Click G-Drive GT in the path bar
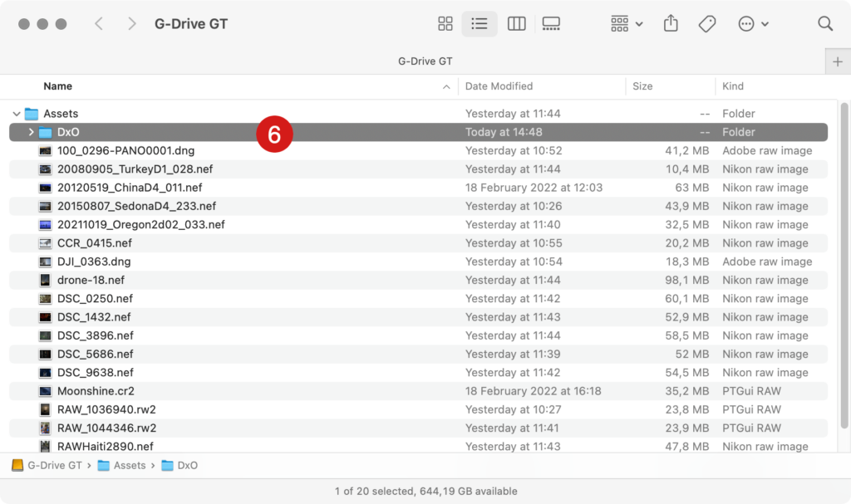The width and height of the screenshot is (851, 504). pos(47,466)
